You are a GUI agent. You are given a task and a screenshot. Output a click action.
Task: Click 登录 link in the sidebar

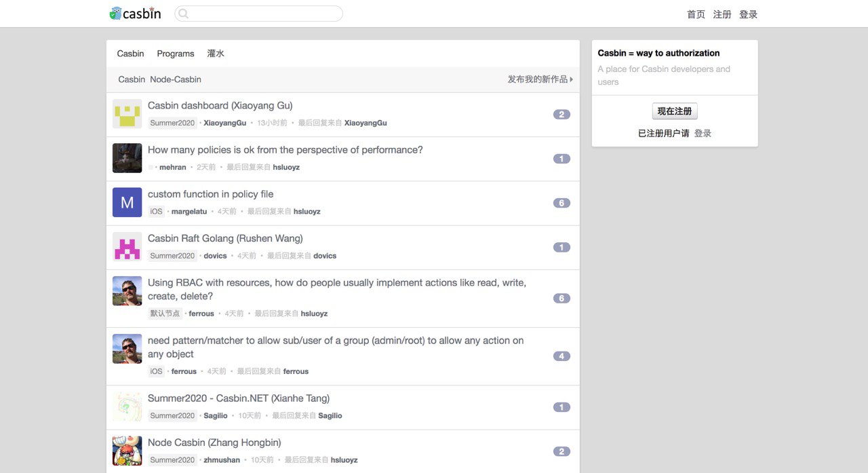pyautogui.click(x=703, y=134)
